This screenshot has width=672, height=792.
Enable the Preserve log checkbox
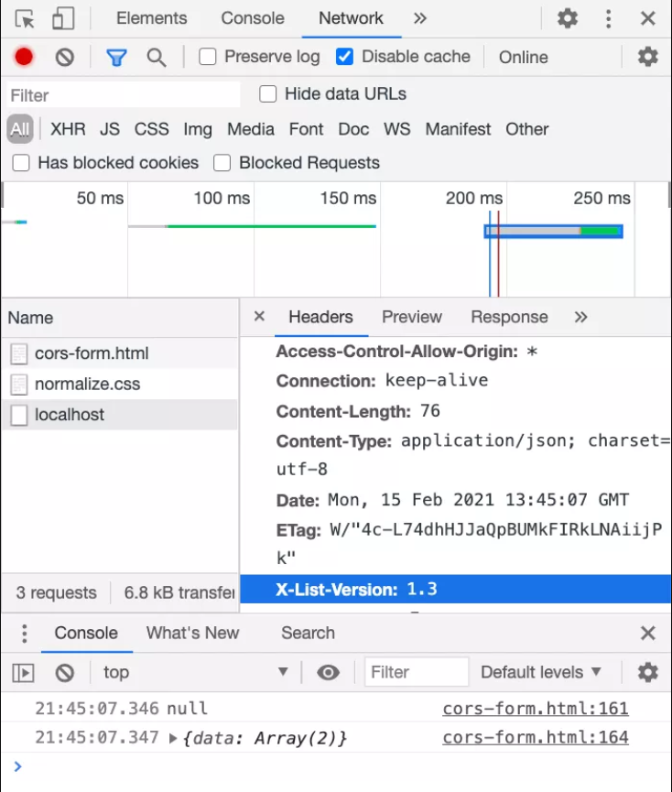[208, 57]
